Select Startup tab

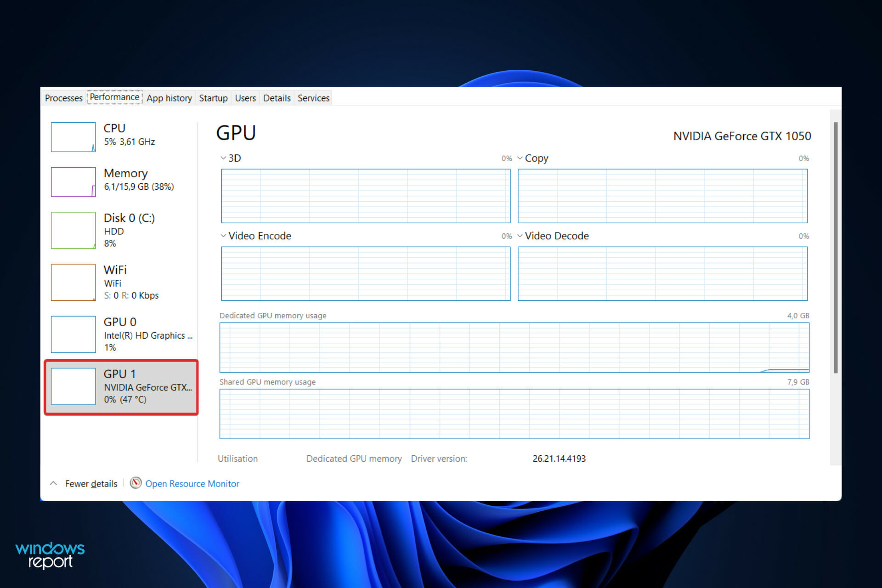click(213, 98)
